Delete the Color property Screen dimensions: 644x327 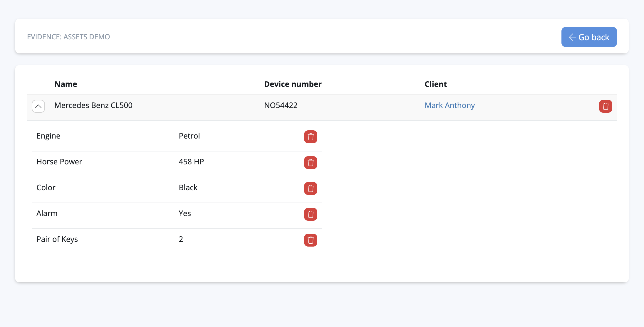tap(311, 188)
